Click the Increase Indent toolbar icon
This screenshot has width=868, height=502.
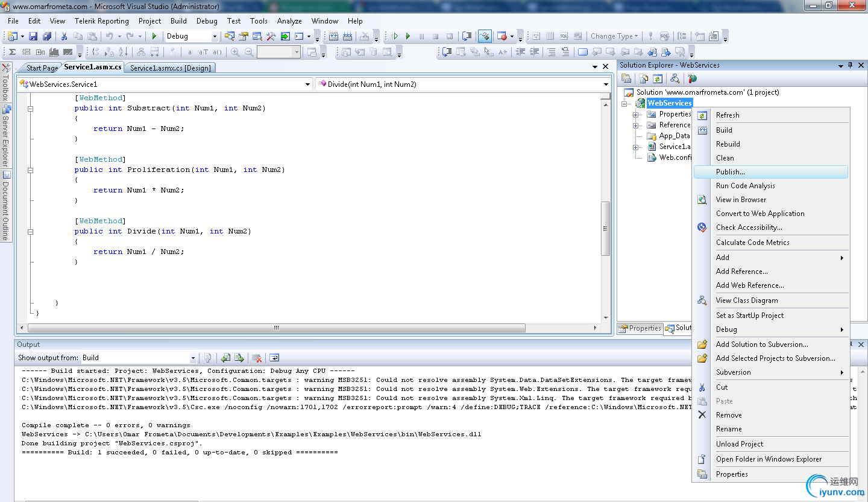click(x=533, y=52)
